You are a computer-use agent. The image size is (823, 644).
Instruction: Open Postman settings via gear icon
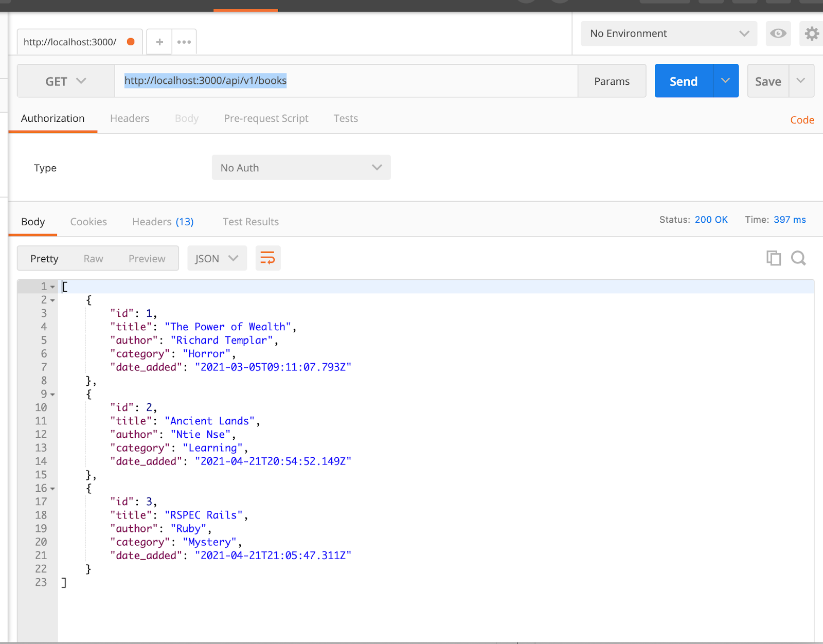[x=812, y=33]
